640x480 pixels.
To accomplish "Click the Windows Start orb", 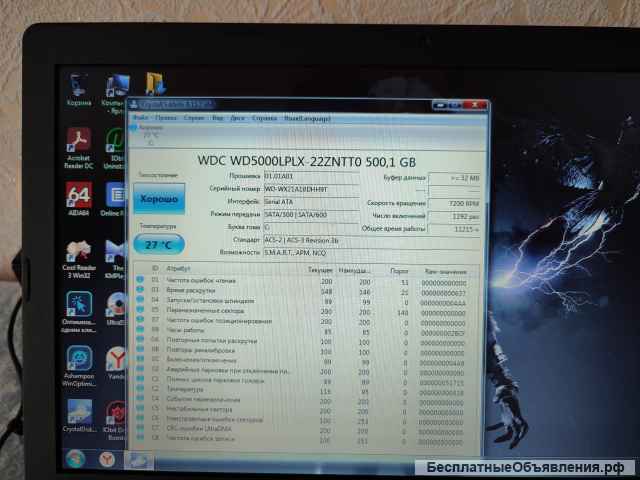I will click(x=75, y=458).
